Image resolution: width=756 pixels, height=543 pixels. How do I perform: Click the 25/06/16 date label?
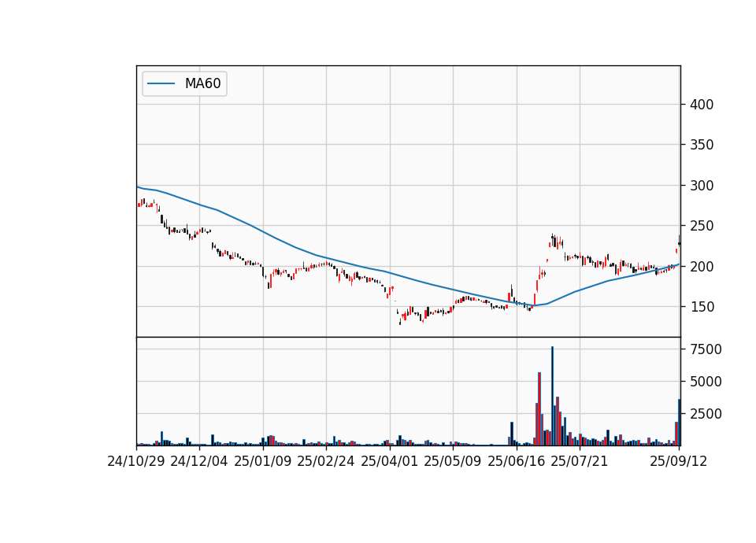[517, 461]
